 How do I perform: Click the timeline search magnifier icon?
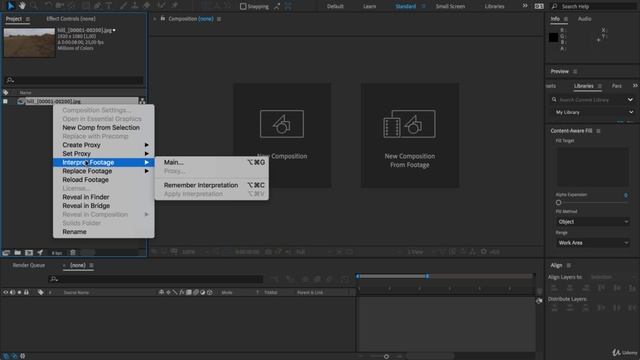click(53, 279)
